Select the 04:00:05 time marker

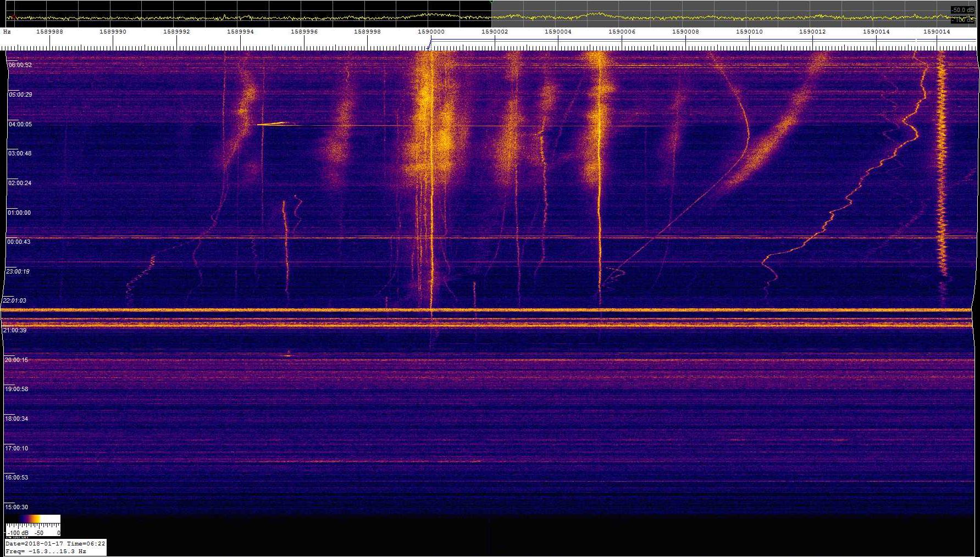(x=20, y=124)
